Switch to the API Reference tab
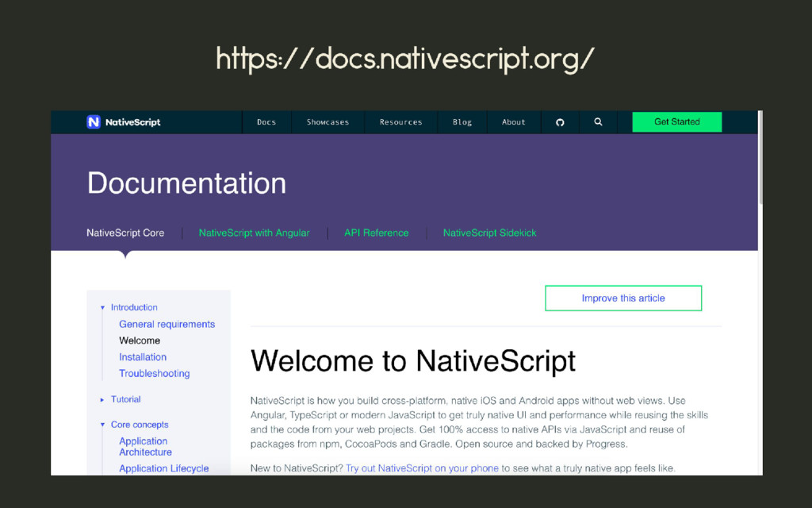The height and width of the screenshot is (508, 812). [377, 233]
